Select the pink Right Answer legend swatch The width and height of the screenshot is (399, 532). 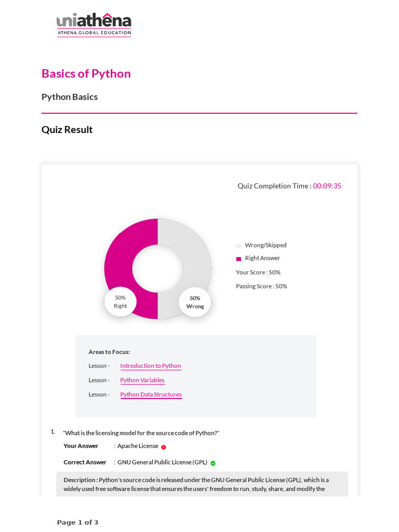pos(238,259)
